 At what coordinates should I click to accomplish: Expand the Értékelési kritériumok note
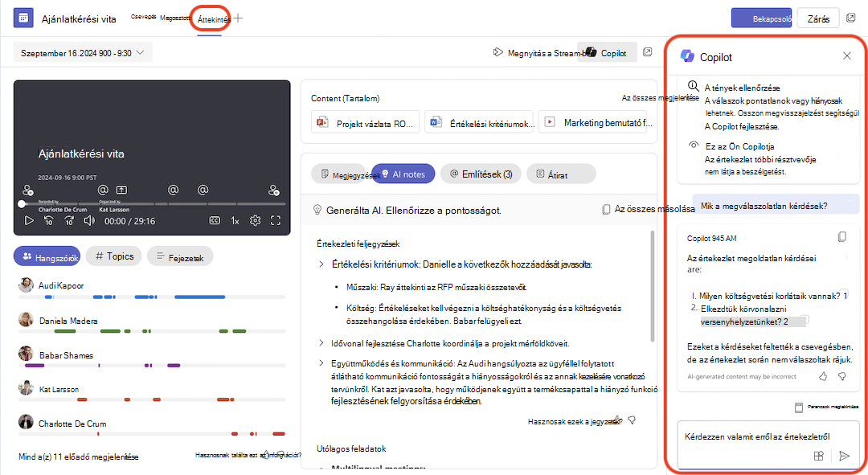coord(321,264)
